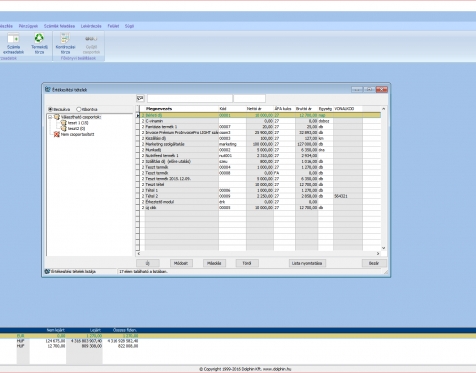Screen dimensions: 476x373
Task: Open the Súgó menu
Action: (x=129, y=26)
